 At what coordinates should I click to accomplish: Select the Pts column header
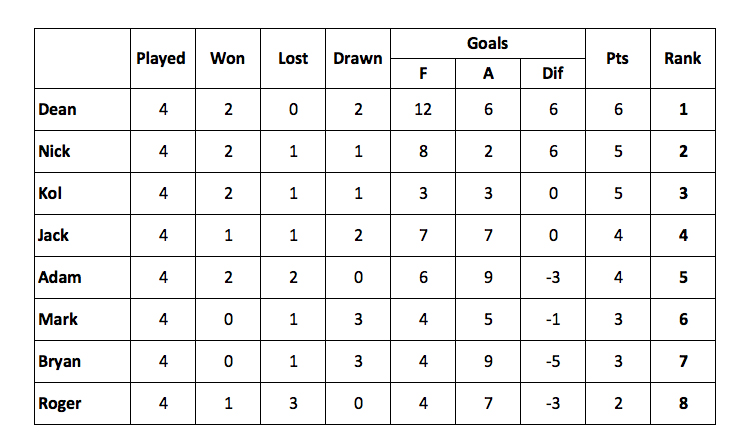point(618,58)
